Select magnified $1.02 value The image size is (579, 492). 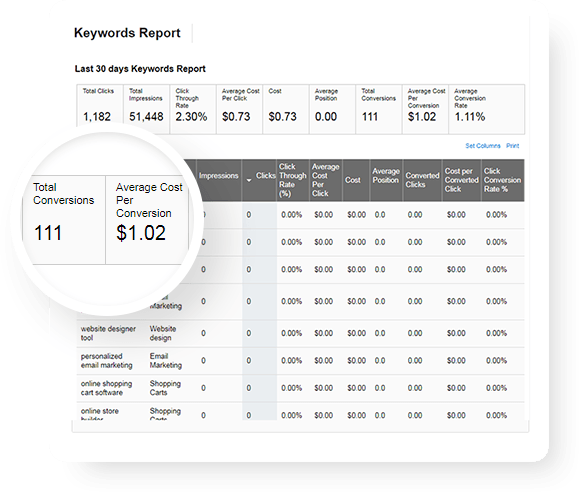141,233
